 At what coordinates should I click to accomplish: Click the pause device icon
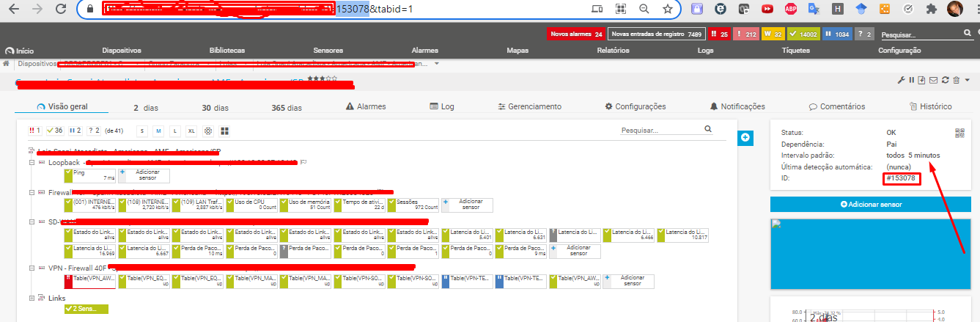912,80
